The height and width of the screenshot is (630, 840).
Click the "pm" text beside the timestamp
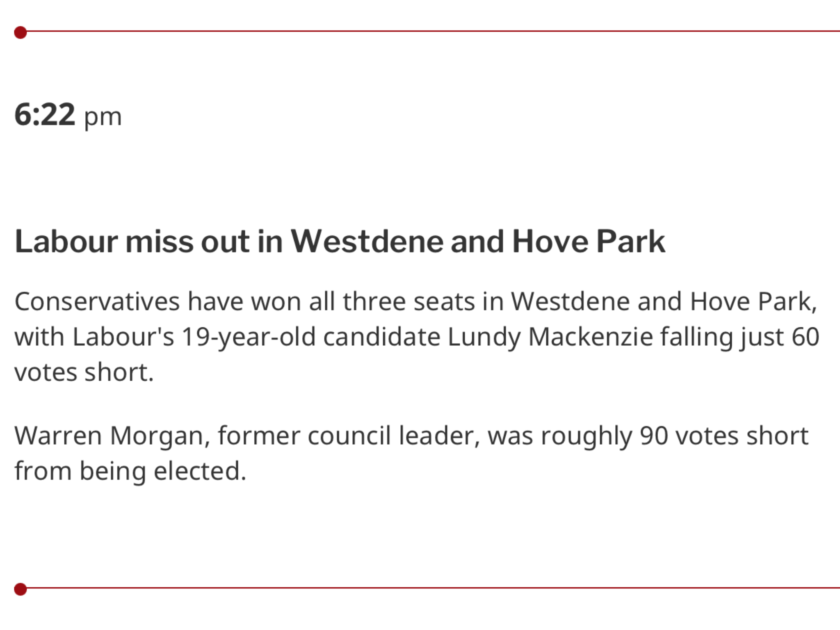103,117
